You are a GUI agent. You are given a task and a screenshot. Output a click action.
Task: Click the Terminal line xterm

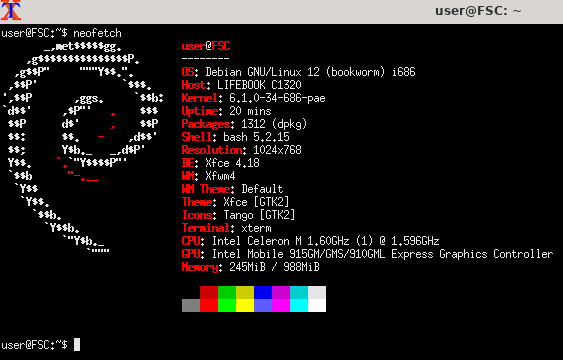pos(227,228)
